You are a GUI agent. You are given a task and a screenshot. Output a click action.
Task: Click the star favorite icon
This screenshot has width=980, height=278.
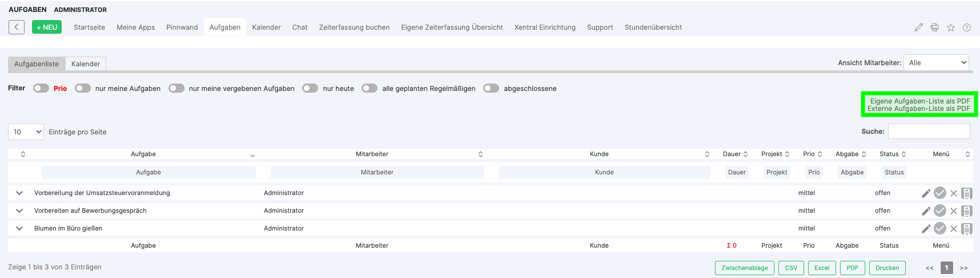click(x=951, y=27)
